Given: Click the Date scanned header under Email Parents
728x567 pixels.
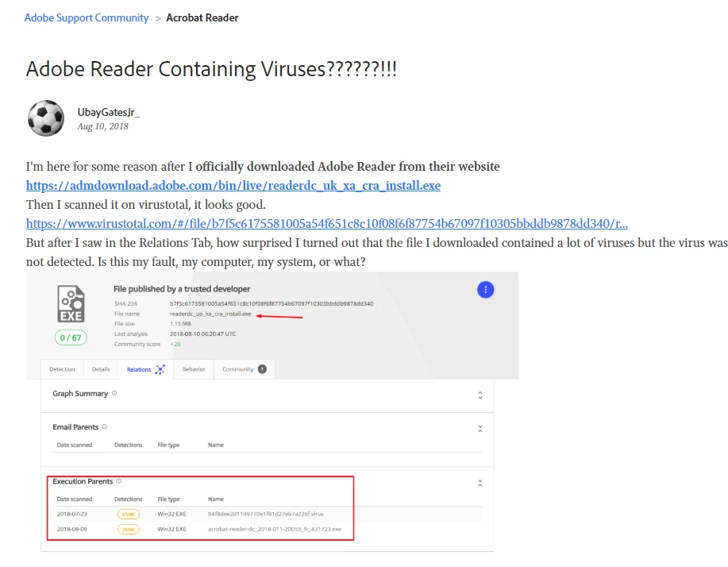Looking at the screenshot, I should (x=75, y=445).
